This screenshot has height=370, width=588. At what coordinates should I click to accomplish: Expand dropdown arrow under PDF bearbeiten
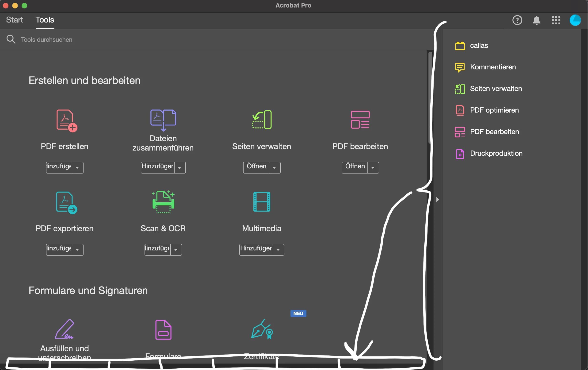coord(373,168)
